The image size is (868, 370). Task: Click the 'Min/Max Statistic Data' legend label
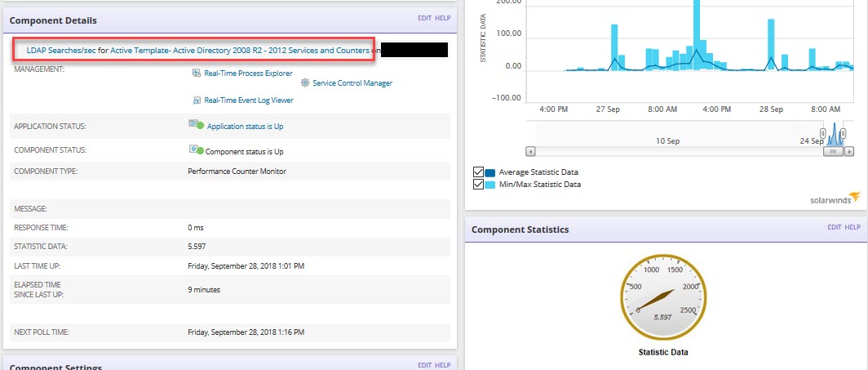tap(540, 185)
